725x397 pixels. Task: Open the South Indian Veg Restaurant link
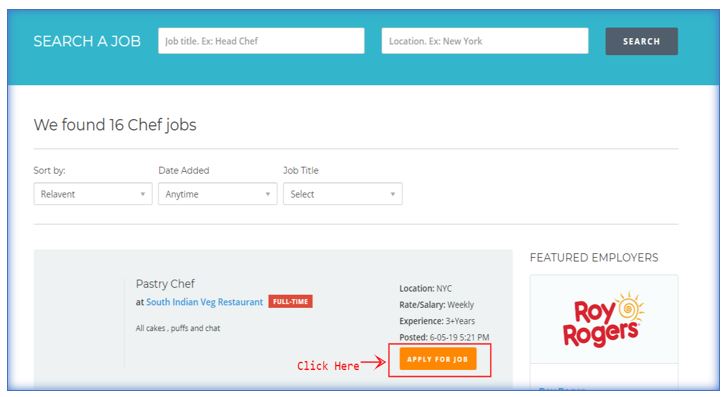(x=204, y=302)
